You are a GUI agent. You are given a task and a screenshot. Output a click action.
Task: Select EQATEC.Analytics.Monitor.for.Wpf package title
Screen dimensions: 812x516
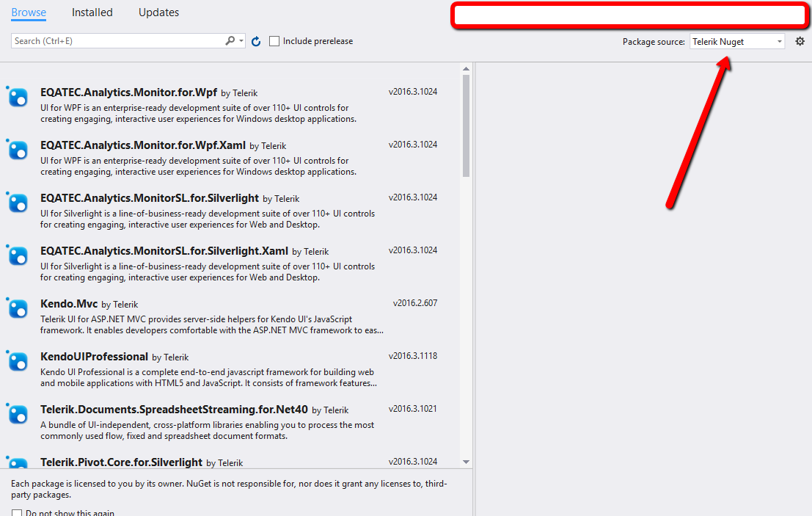(x=128, y=92)
